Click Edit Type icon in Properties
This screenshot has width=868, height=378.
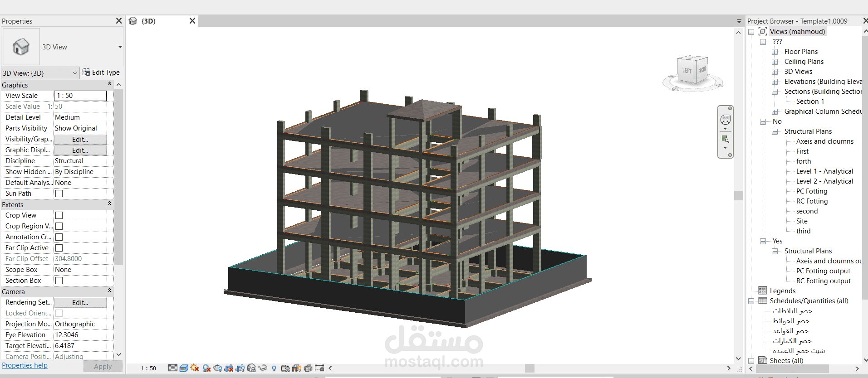(x=86, y=72)
